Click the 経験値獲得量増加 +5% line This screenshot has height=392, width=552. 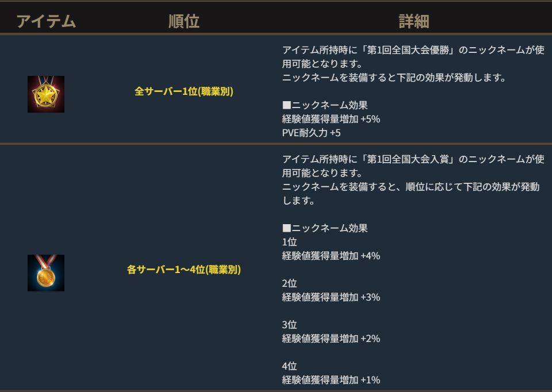pyautogui.click(x=331, y=119)
